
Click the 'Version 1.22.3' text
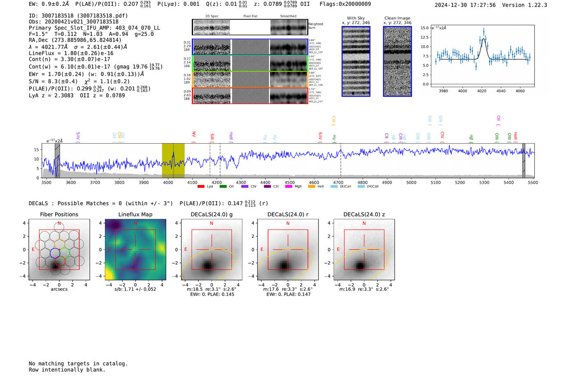click(525, 5)
